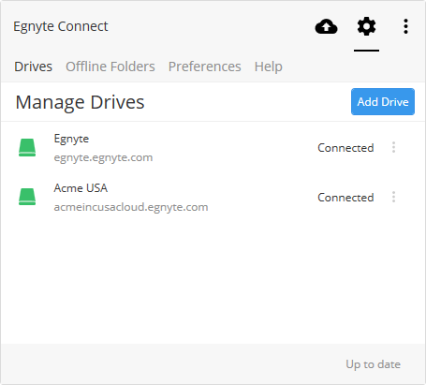Open the Preferences tab
The width and height of the screenshot is (426, 385).
(x=205, y=67)
